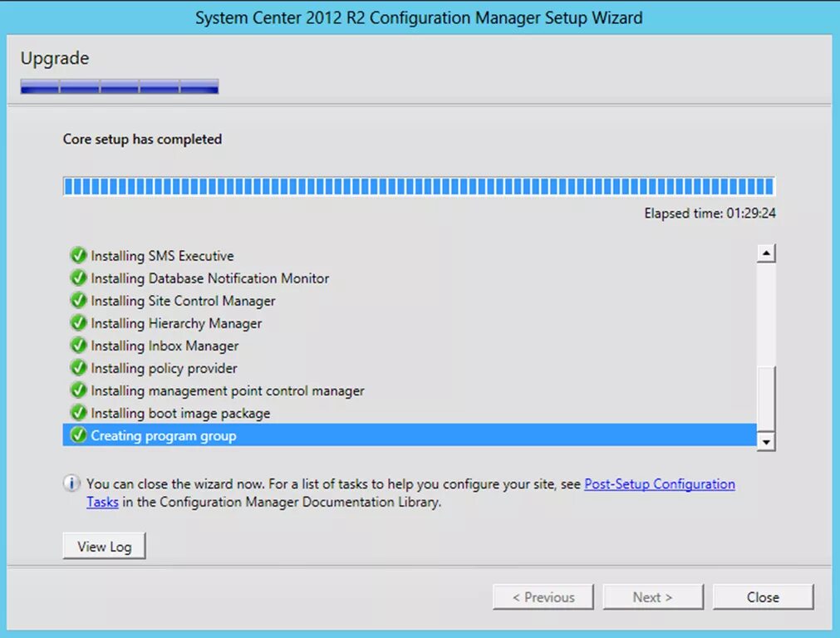
Task: Click the scroll up arrow of task list
Action: point(766,253)
